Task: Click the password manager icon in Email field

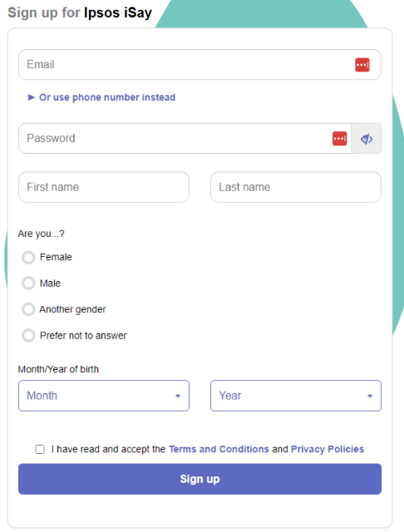Action: tap(362, 65)
